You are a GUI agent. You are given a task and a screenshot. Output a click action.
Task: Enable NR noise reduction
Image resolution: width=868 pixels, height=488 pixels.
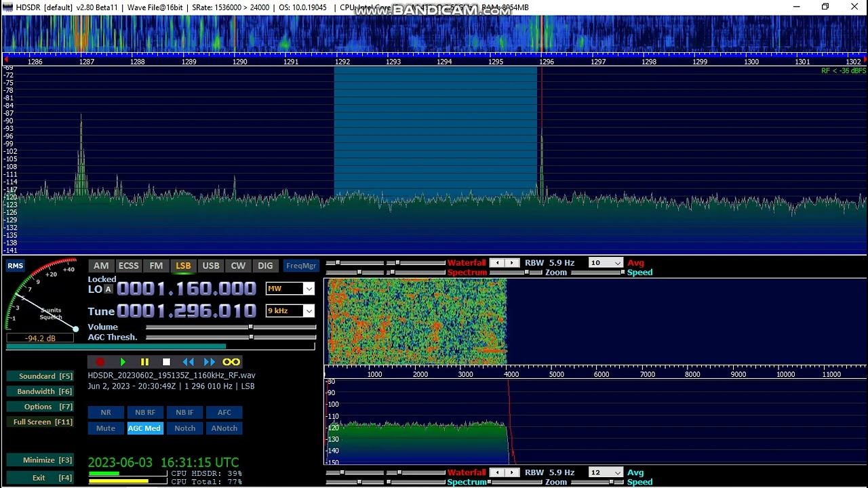point(106,412)
